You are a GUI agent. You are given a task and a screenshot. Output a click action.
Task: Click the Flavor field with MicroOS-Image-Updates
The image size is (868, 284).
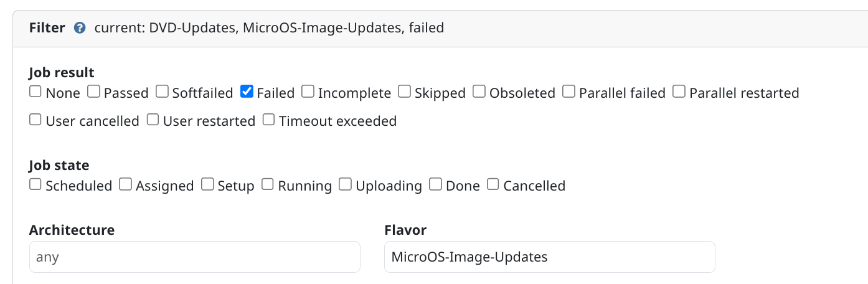point(550,257)
